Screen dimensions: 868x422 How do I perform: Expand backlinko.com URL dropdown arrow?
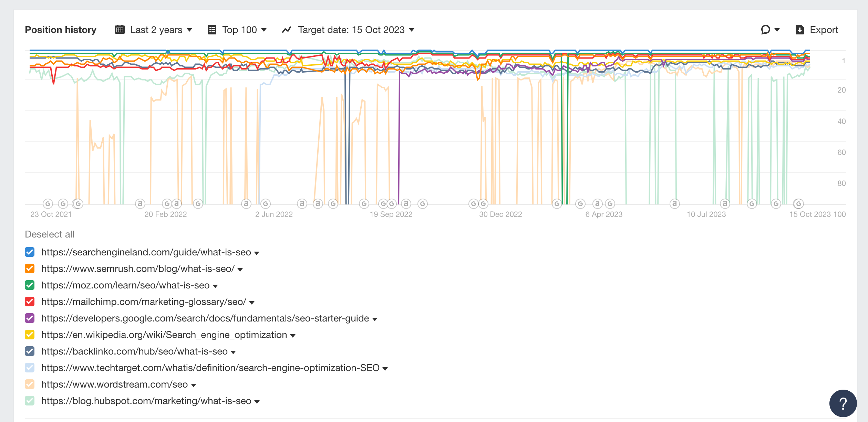(x=233, y=352)
